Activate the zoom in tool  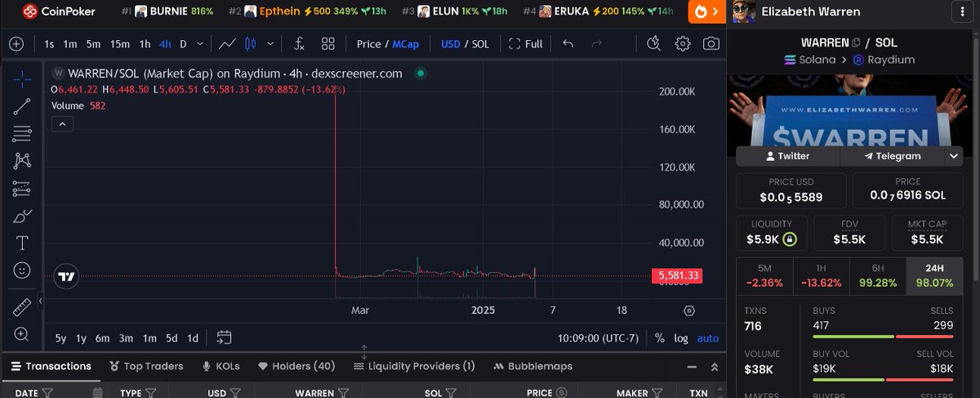[x=22, y=333]
